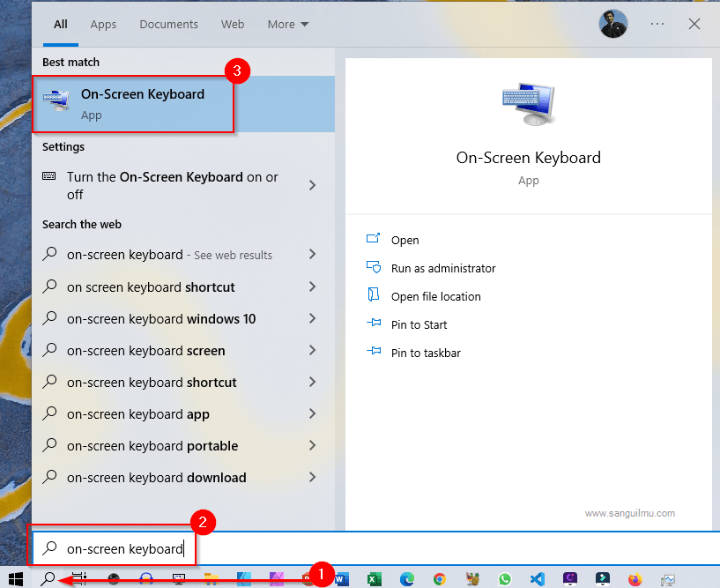Click the Run as administrator shield icon
The width and height of the screenshot is (720, 588).
tap(374, 266)
